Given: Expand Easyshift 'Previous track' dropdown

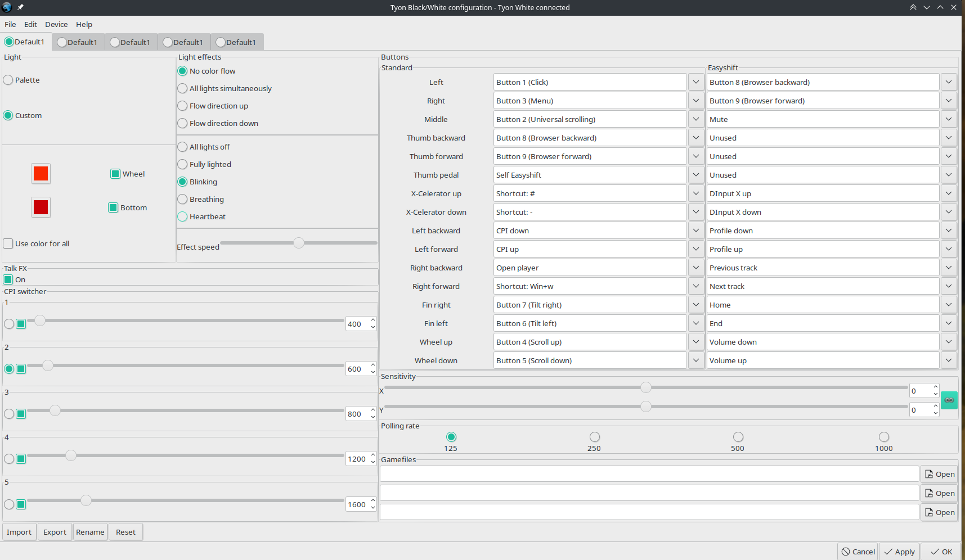Looking at the screenshot, I should coord(949,268).
